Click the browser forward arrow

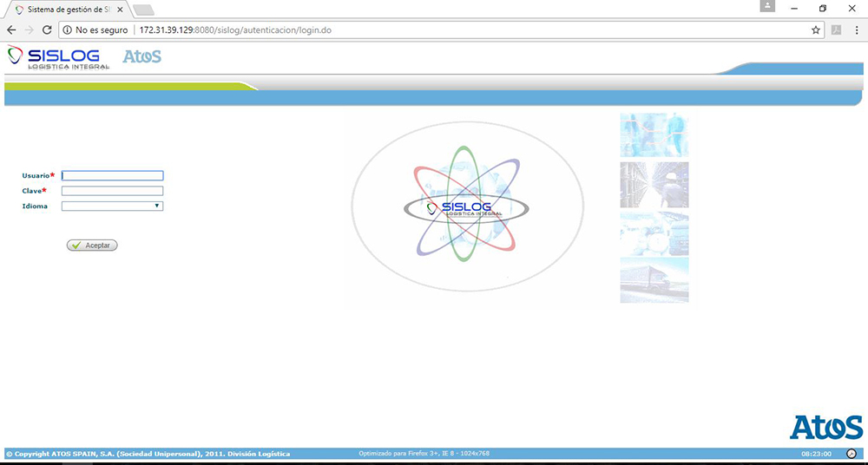point(30,29)
